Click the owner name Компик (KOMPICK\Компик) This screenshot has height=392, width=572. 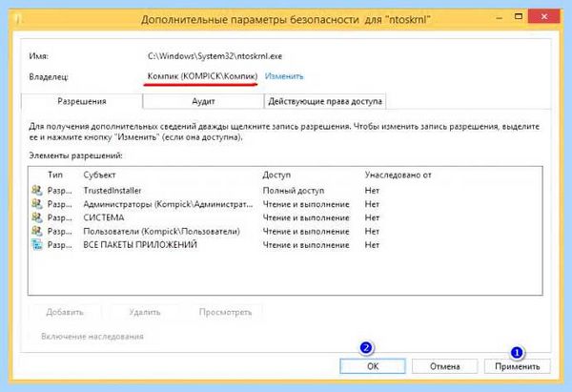click(202, 76)
